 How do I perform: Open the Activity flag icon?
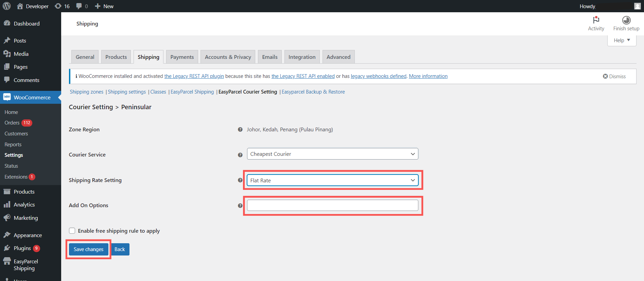coord(596,20)
